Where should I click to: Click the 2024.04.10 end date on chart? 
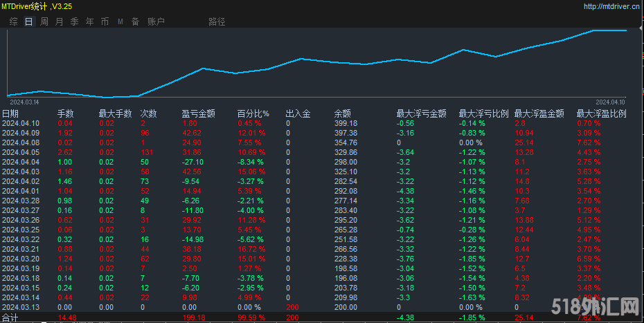[611, 102]
